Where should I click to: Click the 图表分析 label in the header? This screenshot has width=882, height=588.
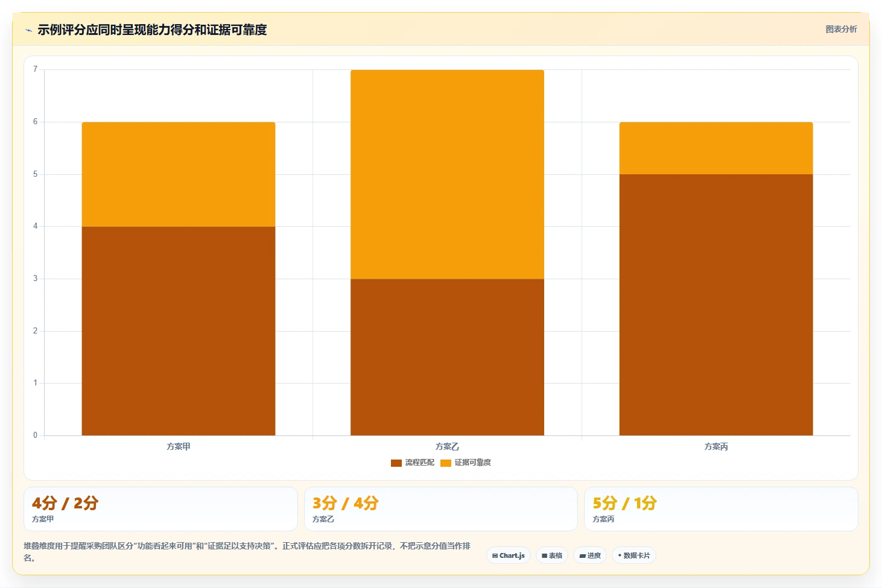841,29
